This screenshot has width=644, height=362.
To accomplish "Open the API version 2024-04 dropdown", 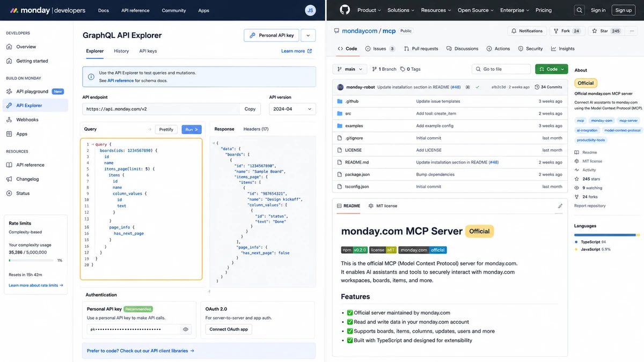I will click(292, 109).
